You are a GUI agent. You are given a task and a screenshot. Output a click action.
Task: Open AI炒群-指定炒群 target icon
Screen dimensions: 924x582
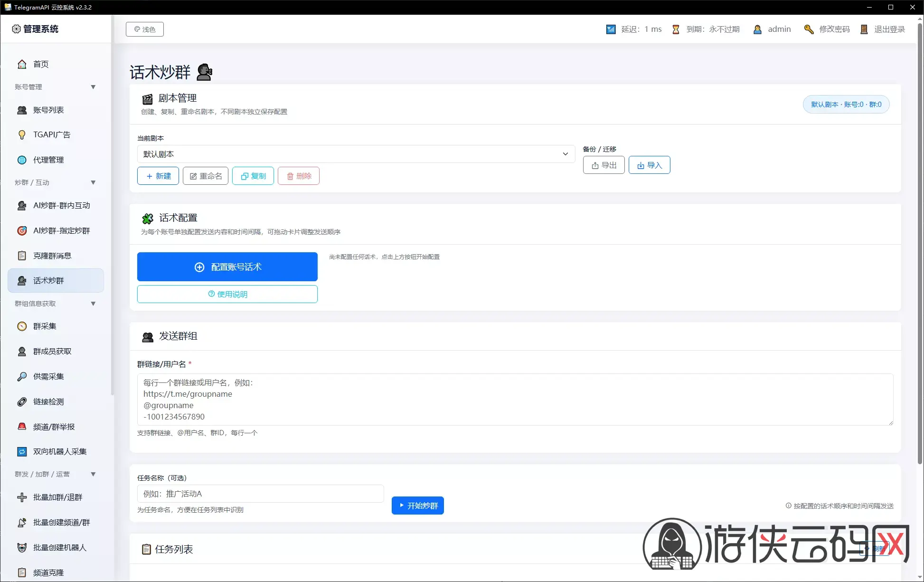click(22, 231)
